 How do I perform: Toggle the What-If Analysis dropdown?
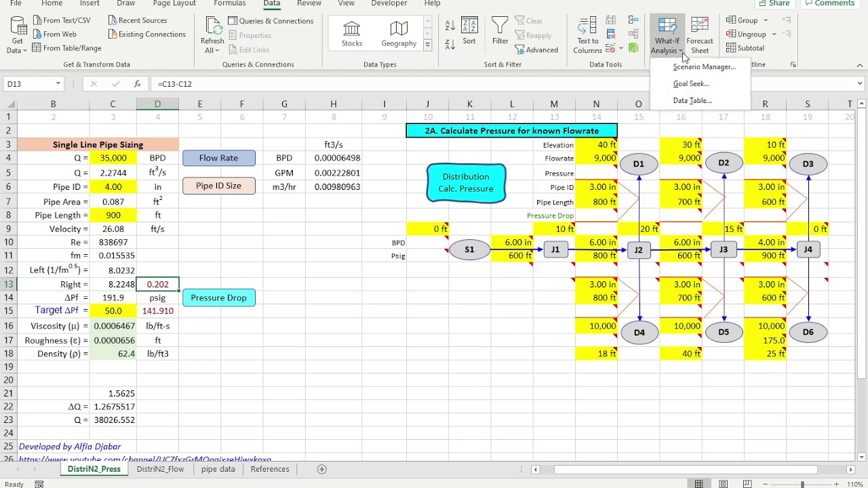[667, 36]
